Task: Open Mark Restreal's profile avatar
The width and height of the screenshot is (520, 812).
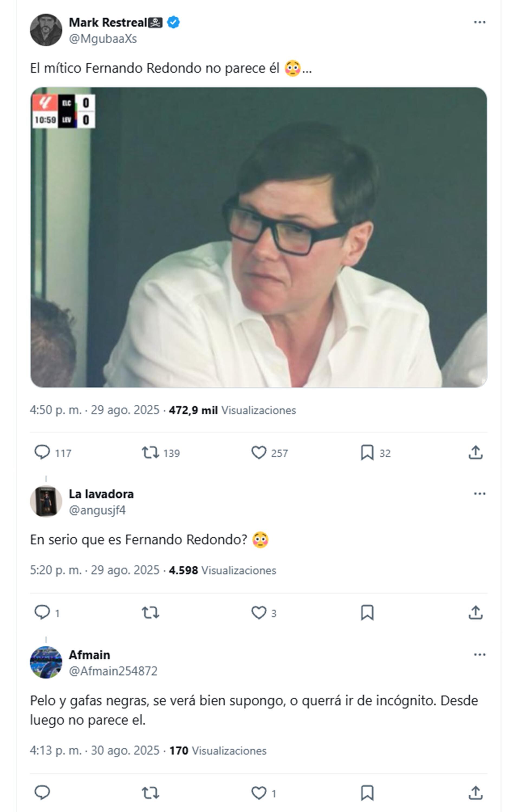Action: pos(46,30)
